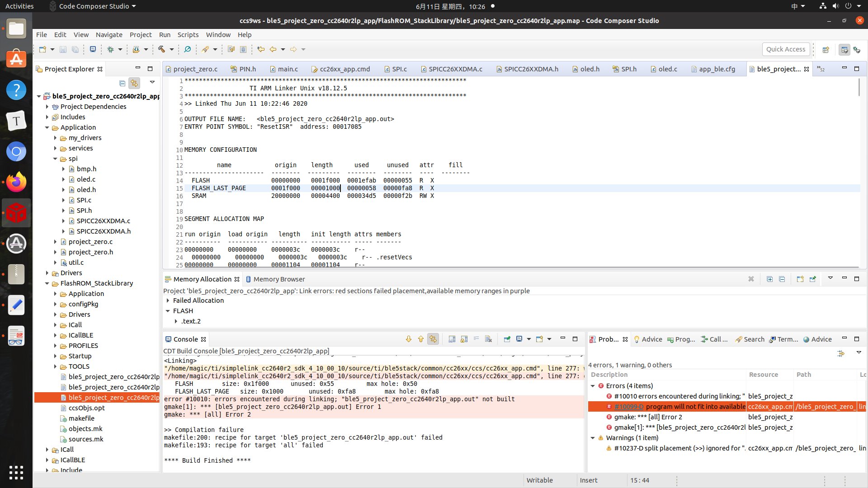Toggle Link with Editor in Project Explorer
868x488 pixels.
pyautogui.click(x=134, y=83)
